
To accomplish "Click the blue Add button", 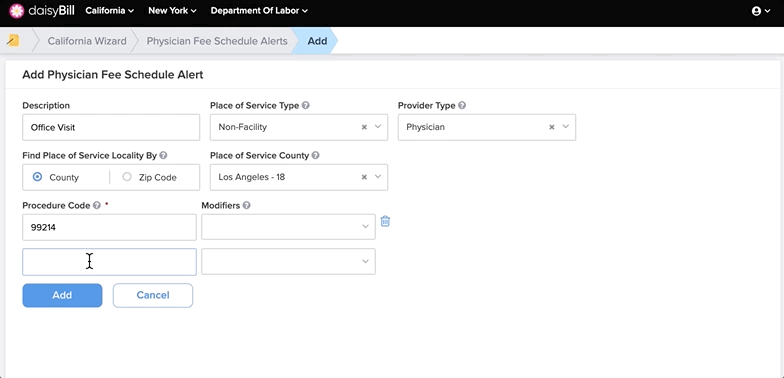I will [62, 295].
